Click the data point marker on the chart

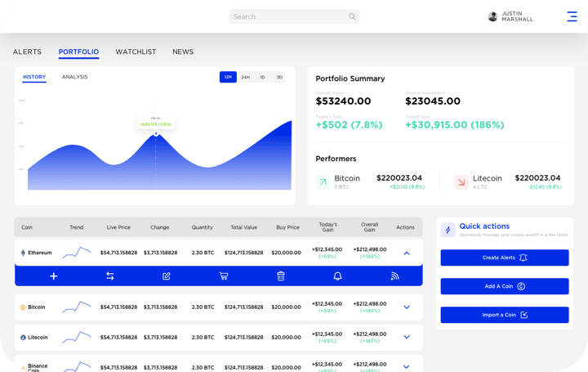[x=156, y=134]
